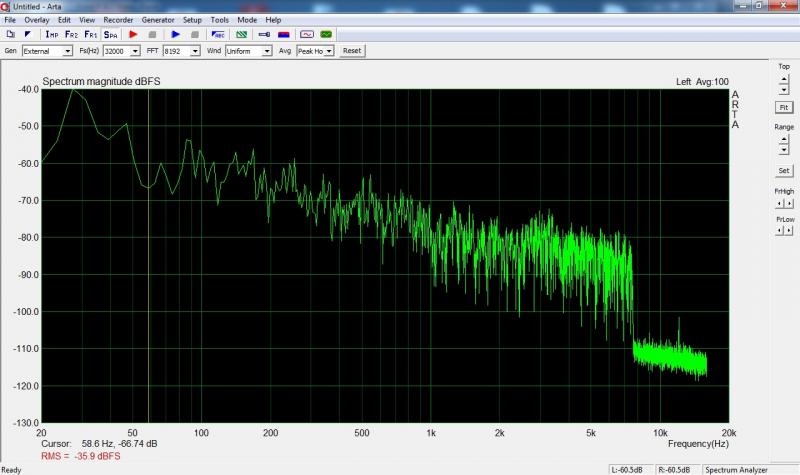Click the new file icon in toolbar

click(10, 34)
